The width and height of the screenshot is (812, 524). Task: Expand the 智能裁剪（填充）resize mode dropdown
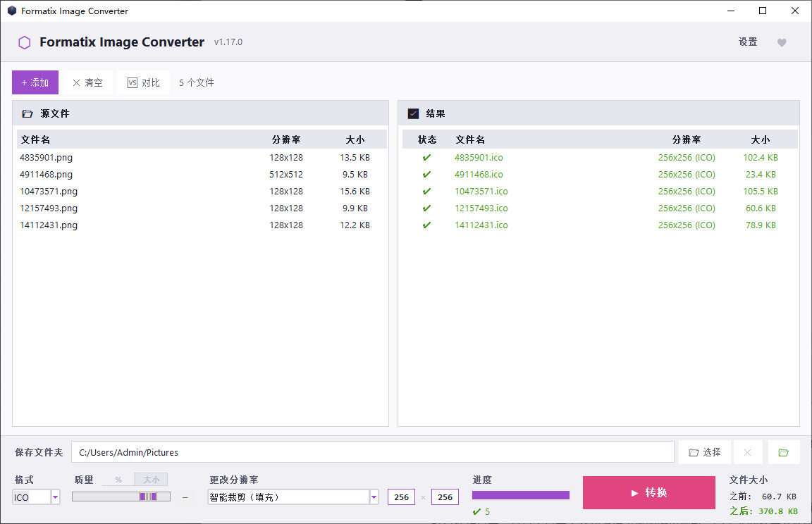click(374, 498)
